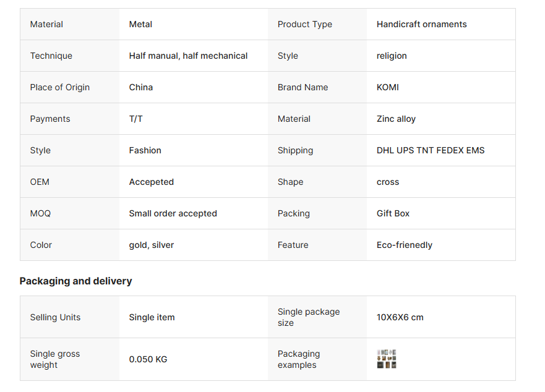This screenshot has width=545, height=392.
Task: Click the "Metal" material value
Action: (x=140, y=25)
